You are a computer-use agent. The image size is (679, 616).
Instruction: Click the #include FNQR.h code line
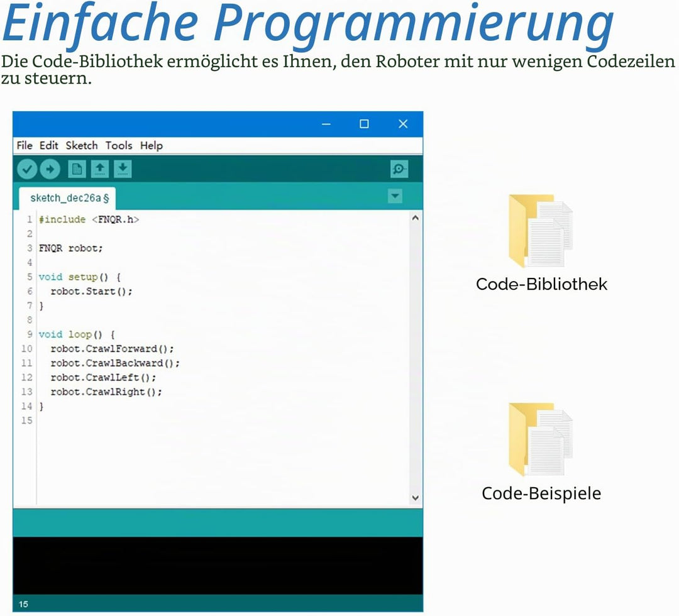pyautogui.click(x=89, y=219)
